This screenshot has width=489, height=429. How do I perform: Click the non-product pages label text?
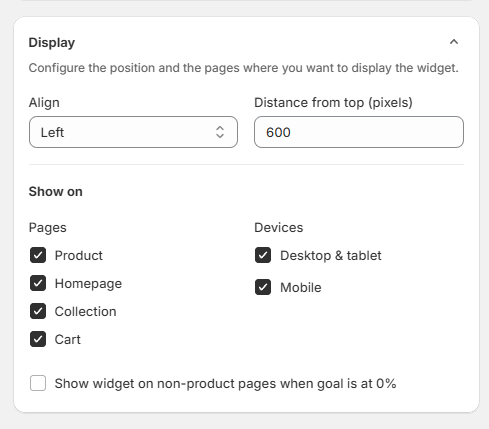(225, 384)
